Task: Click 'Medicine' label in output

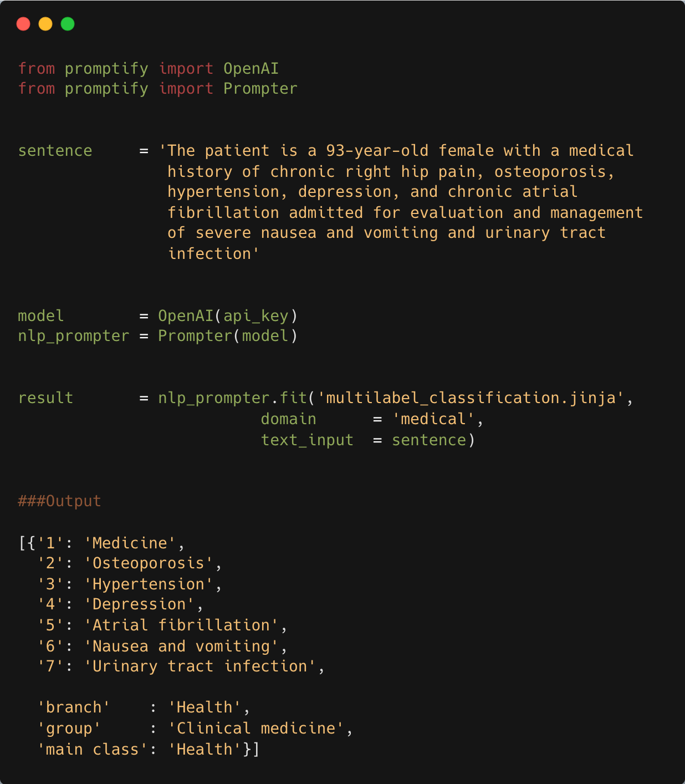Action: [130, 543]
